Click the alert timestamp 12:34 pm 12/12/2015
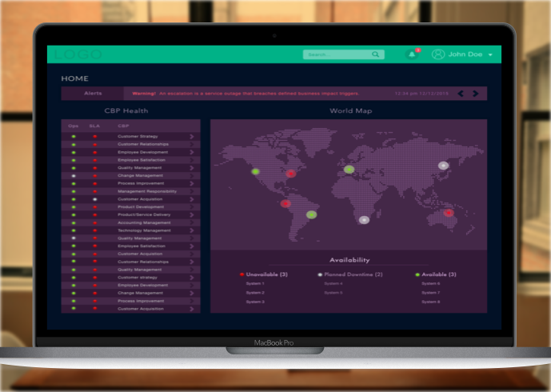Screen dimensions: 551x392 pos(421,94)
